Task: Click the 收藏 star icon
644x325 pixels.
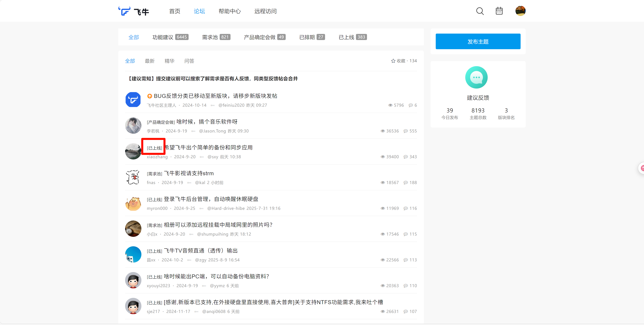Action: [x=393, y=61]
